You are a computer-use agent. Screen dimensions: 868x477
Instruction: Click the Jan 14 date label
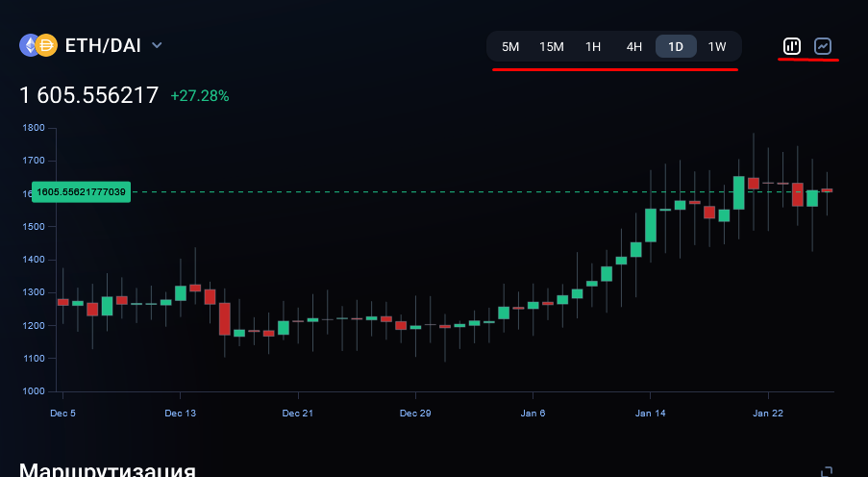pyautogui.click(x=651, y=414)
